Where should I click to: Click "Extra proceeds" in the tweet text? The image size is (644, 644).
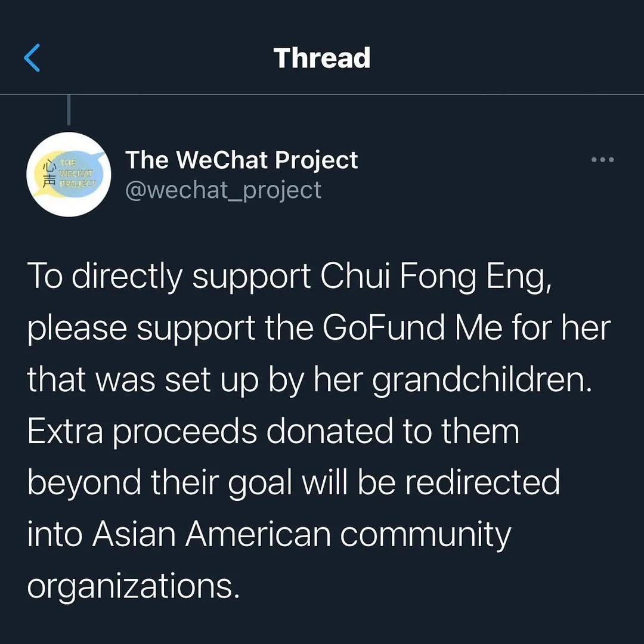click(x=142, y=431)
